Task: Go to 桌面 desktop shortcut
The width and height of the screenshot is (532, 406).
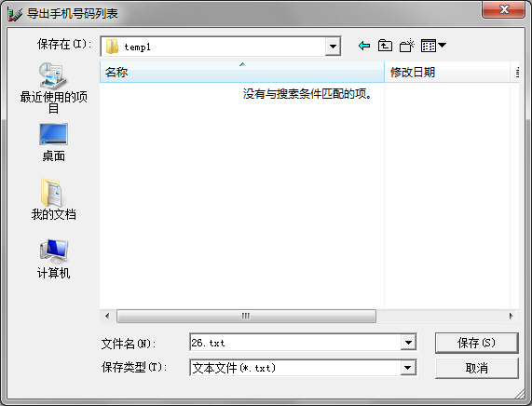Action: tap(54, 142)
